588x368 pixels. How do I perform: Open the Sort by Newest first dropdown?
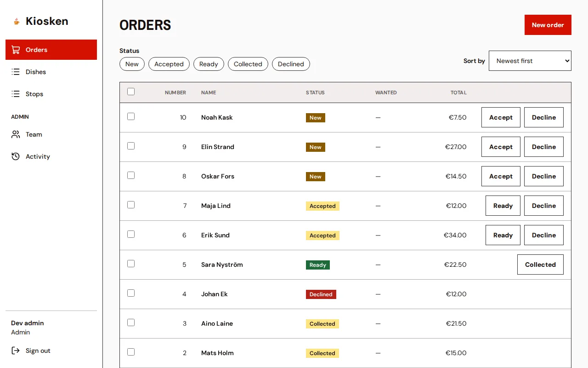[x=530, y=61]
